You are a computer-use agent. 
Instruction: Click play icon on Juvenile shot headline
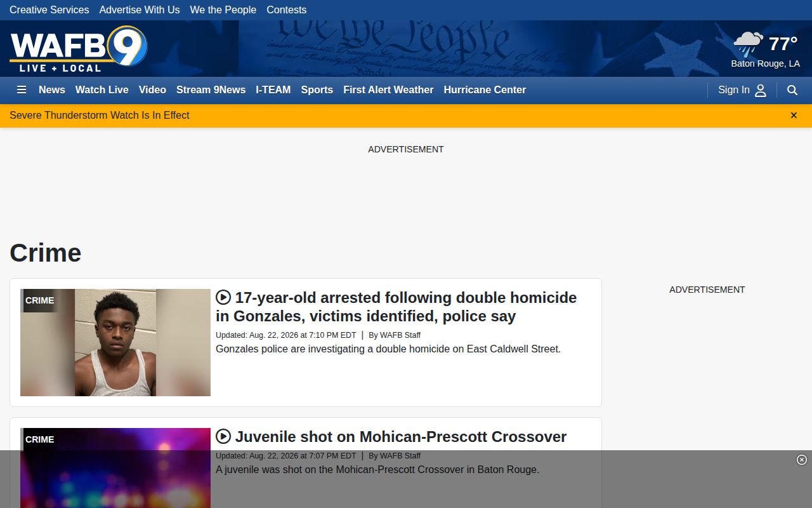223,436
